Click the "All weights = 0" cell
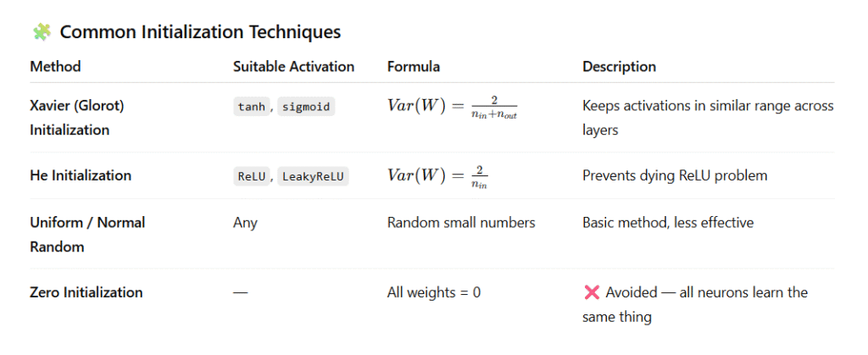Screen dimensions: 868x355 434,292
